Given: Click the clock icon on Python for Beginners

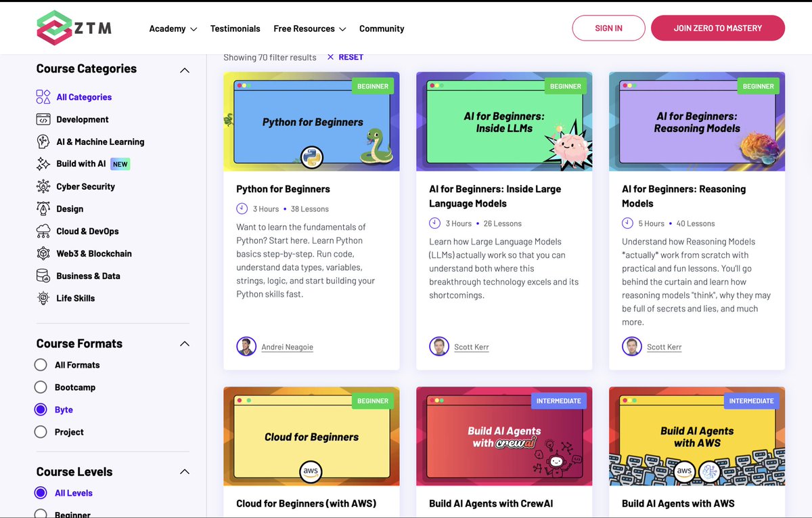Looking at the screenshot, I should pyautogui.click(x=242, y=209).
